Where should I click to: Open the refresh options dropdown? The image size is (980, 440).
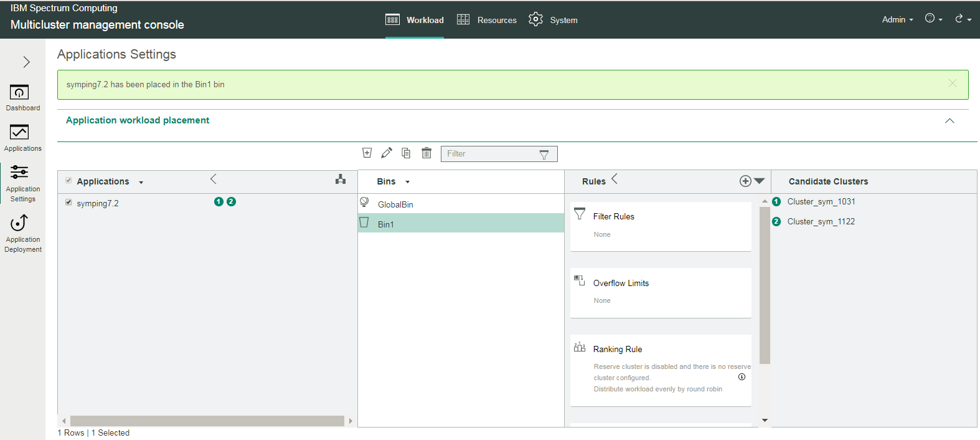(x=963, y=19)
